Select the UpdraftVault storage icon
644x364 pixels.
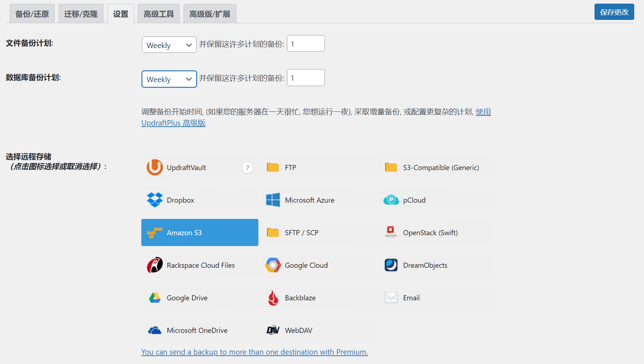(177, 167)
